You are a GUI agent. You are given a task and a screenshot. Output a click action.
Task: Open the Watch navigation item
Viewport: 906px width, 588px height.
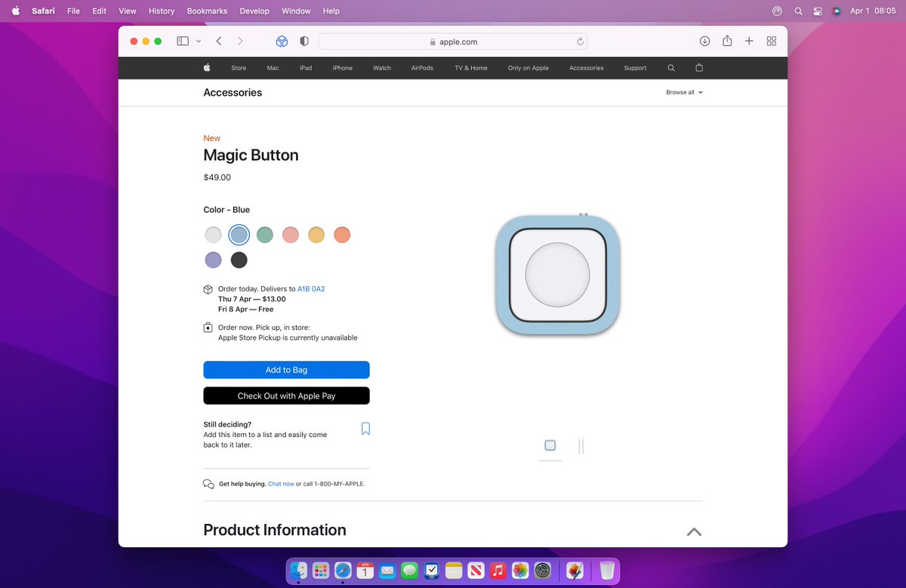382,68
